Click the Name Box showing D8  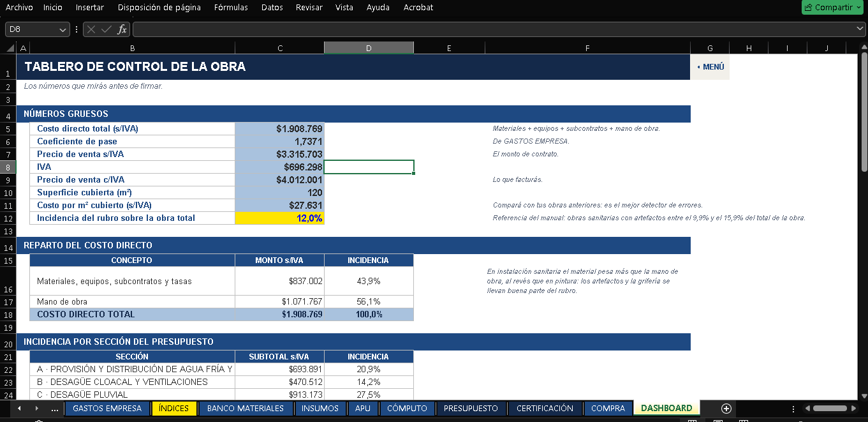point(32,29)
